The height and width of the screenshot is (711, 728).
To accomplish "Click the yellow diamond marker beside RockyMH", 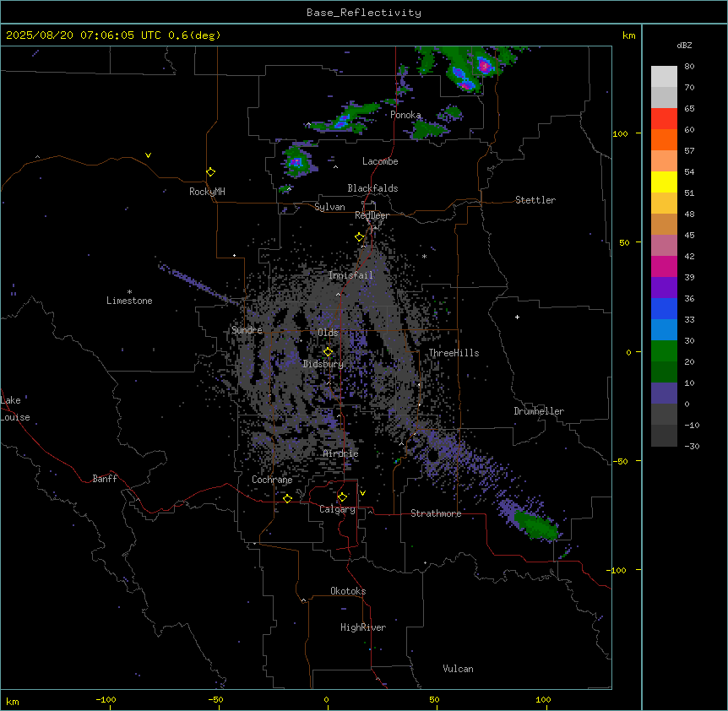I will (211, 171).
